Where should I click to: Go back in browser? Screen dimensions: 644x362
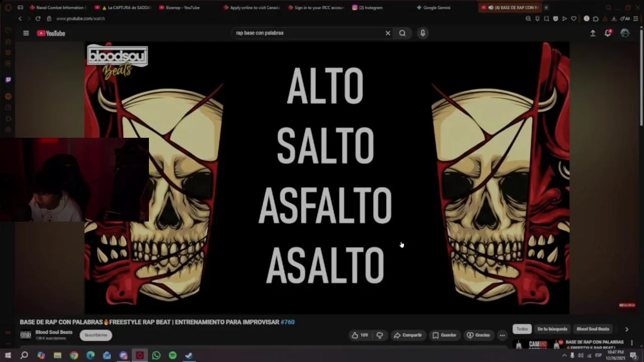coord(20,19)
